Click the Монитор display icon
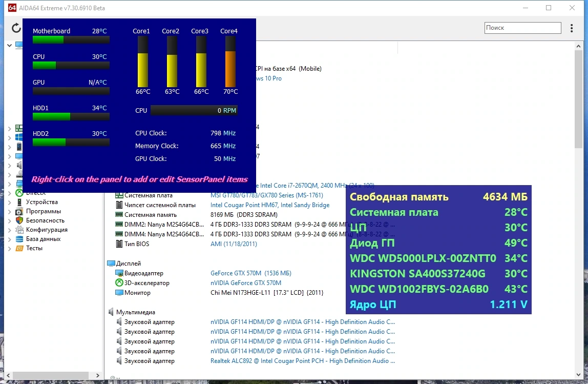This screenshot has height=384, width=588. (119, 293)
